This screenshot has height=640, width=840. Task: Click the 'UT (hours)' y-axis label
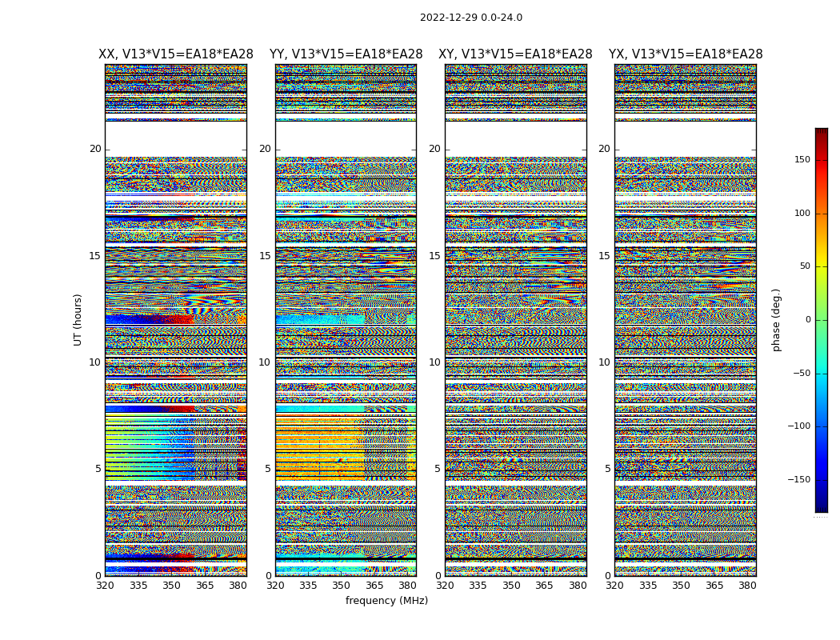78,320
